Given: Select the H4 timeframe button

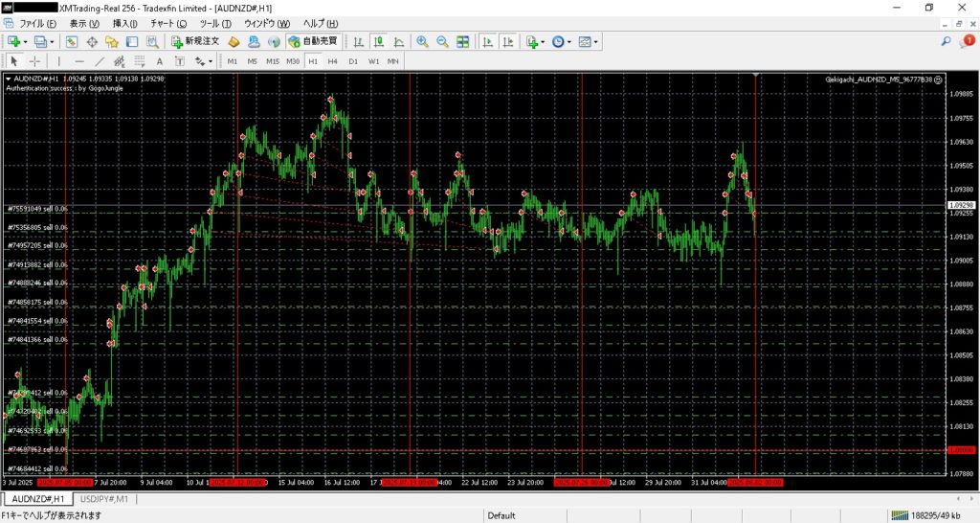Looking at the screenshot, I should (332, 61).
